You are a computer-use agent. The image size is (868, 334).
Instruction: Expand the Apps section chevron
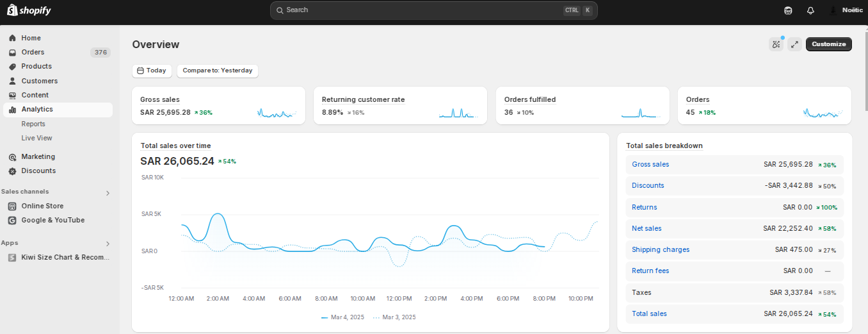[108, 244]
